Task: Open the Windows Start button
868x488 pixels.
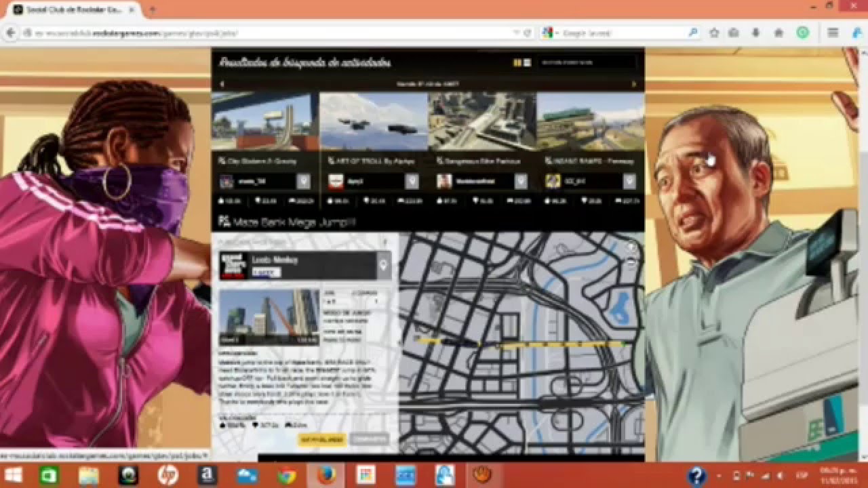Action: coord(13,475)
